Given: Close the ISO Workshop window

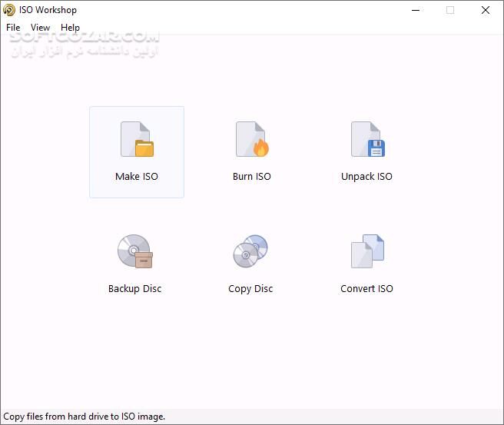Looking at the screenshot, I should [x=486, y=10].
